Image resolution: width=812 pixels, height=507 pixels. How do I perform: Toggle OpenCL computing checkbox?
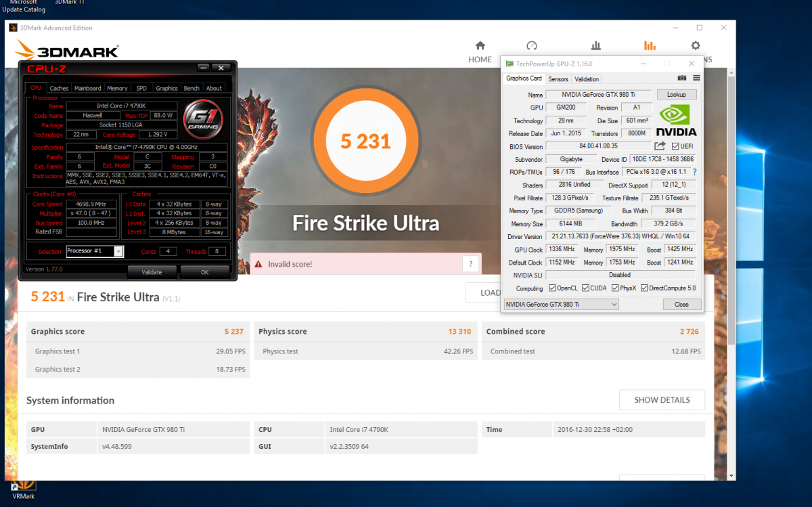(552, 288)
